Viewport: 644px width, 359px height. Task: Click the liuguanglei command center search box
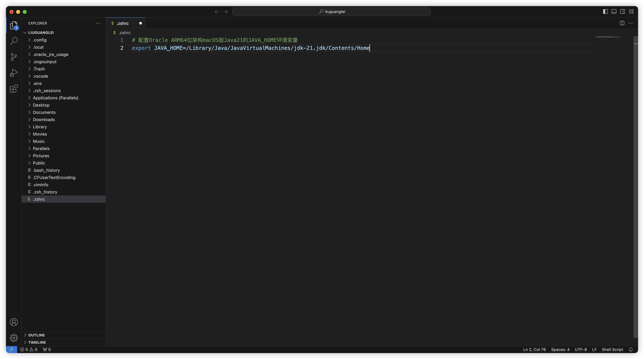[x=331, y=12]
